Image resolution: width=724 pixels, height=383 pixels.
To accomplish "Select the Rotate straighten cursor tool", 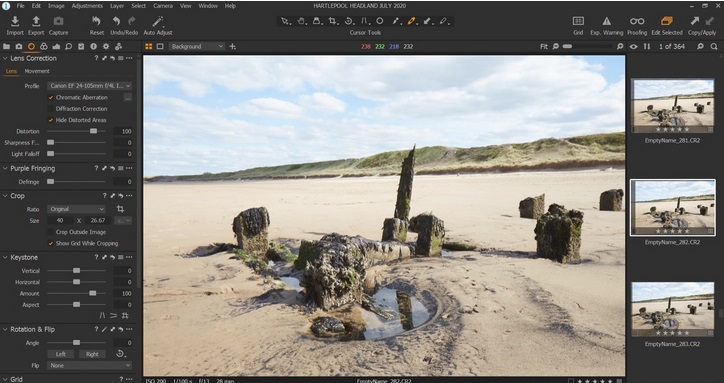I will (x=349, y=21).
